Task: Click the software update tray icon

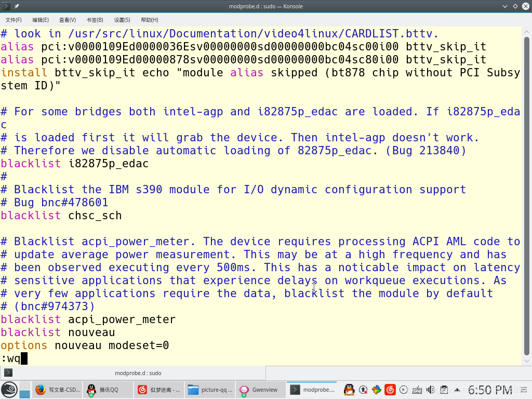Action: pyautogui.click(x=363, y=390)
